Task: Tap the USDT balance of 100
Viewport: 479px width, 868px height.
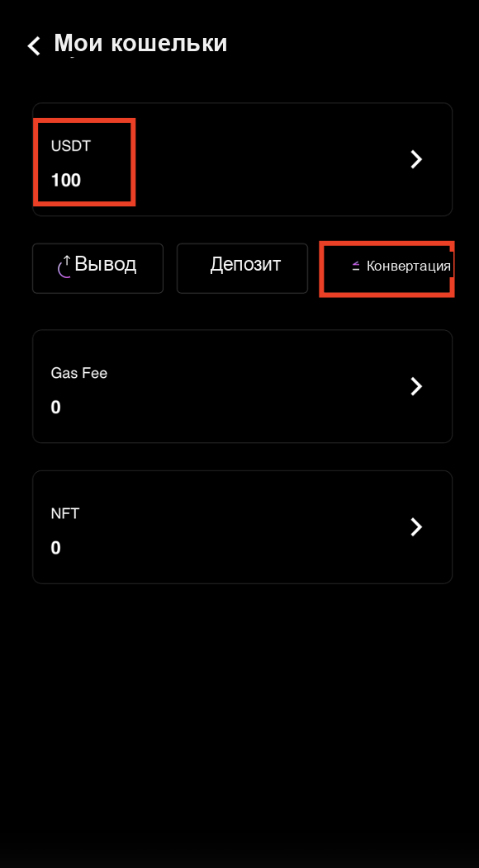Action: [66, 181]
